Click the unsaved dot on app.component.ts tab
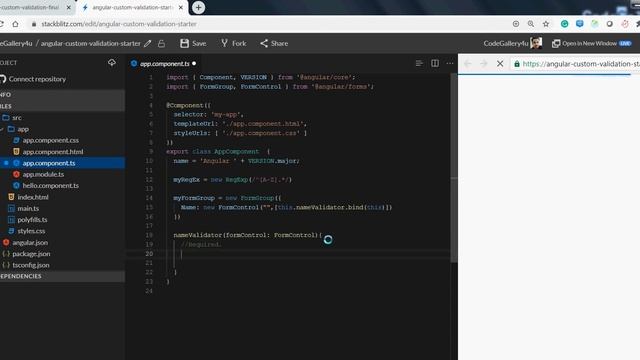Viewport: 640px width, 360px height. click(194, 64)
